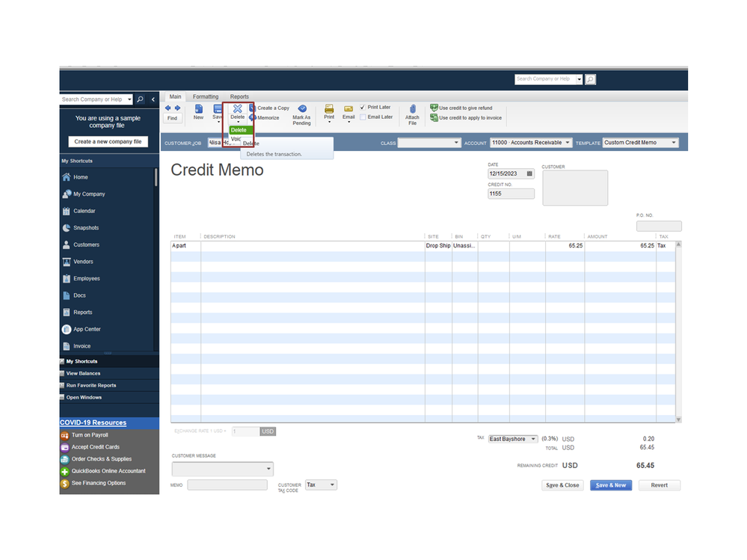747x560 pixels.
Task: Click the Memo input field
Action: coord(227,484)
